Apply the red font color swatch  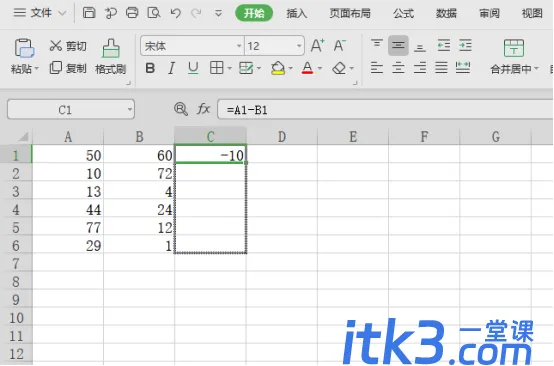point(307,68)
